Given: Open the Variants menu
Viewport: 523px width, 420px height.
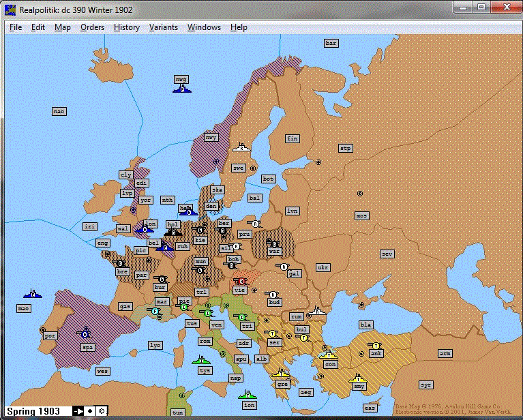Looking at the screenshot, I should (164, 27).
